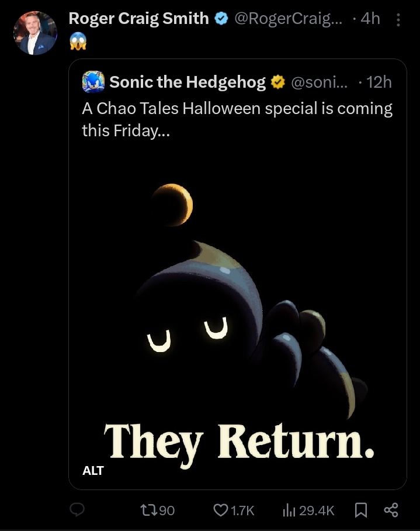Open the 12h timestamp of the quoted tweet
The width and height of the screenshot is (420, 531).
(x=379, y=82)
